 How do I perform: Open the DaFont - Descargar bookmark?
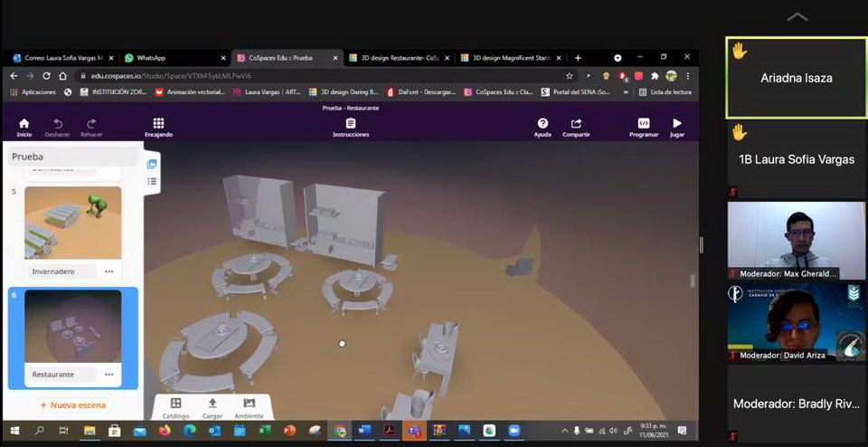(x=420, y=92)
